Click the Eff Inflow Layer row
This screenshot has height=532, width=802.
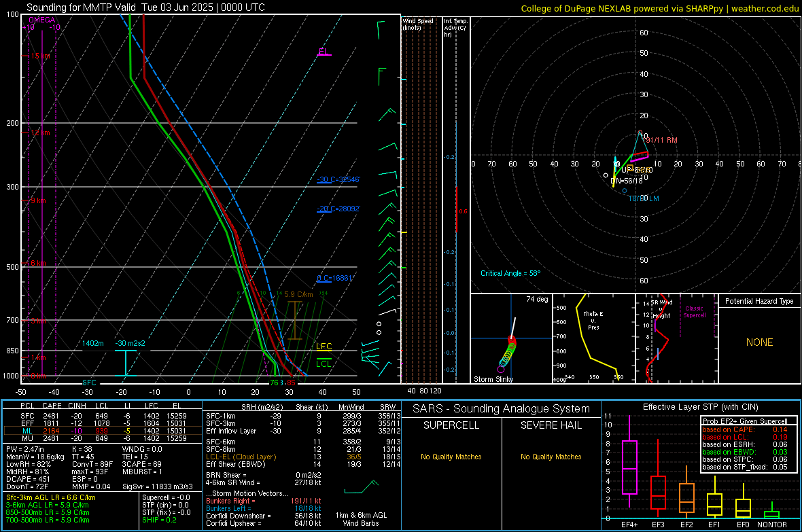coord(303,431)
